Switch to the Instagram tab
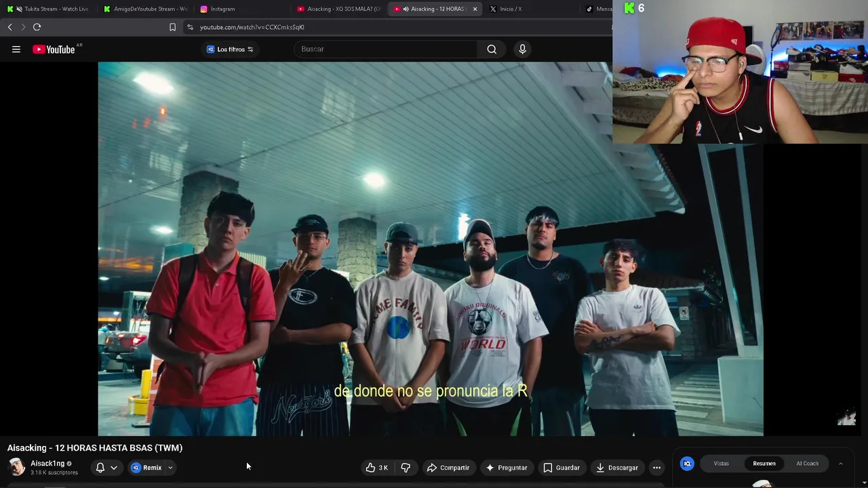The width and height of the screenshot is (868, 488). [x=241, y=9]
